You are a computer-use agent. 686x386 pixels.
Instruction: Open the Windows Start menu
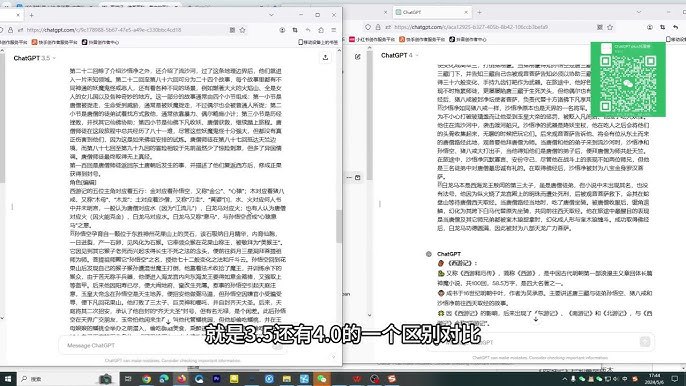7,379
